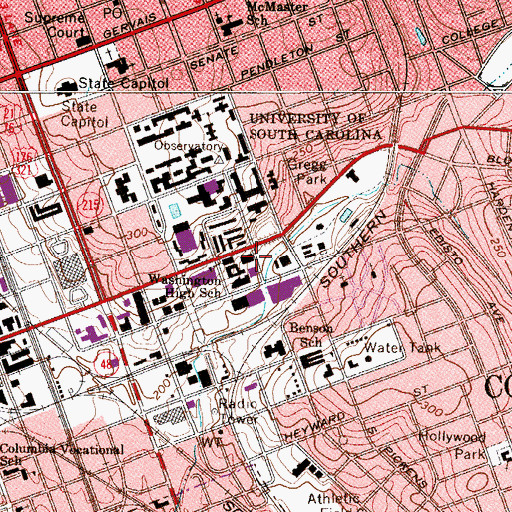Click the route 48 shield marker
This screenshot has height=512, width=512.
click(x=106, y=364)
